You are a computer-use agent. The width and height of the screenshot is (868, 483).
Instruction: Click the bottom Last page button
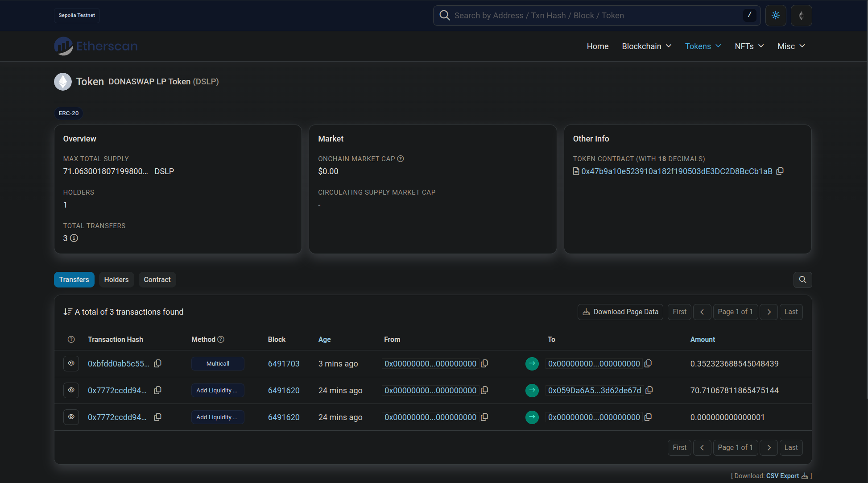click(x=791, y=448)
